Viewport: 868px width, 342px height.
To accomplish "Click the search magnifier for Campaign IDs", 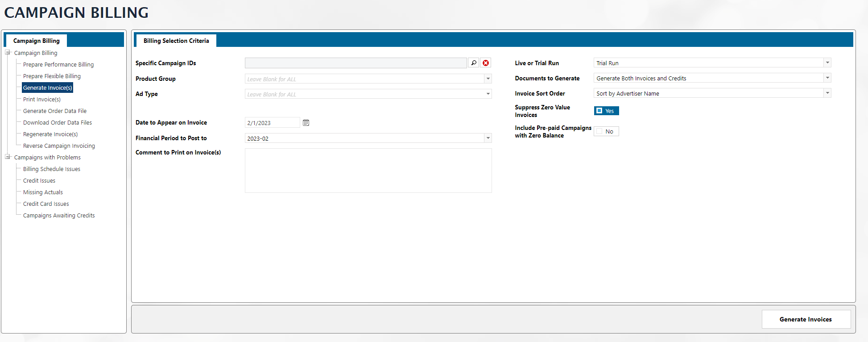I will (474, 63).
